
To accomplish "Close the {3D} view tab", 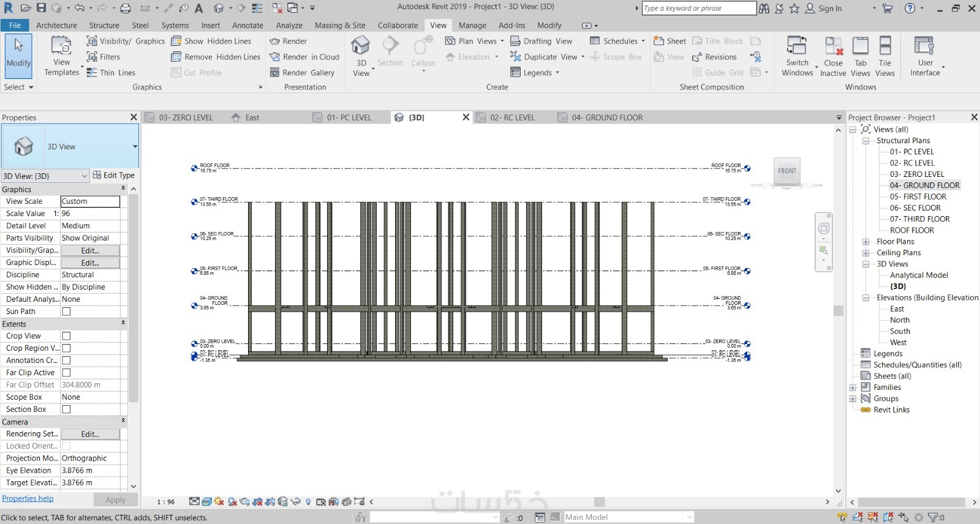I will 466,118.
